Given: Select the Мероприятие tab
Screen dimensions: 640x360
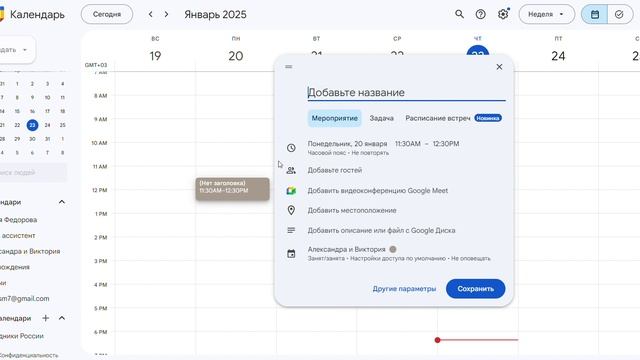Looking at the screenshot, I should tap(334, 118).
